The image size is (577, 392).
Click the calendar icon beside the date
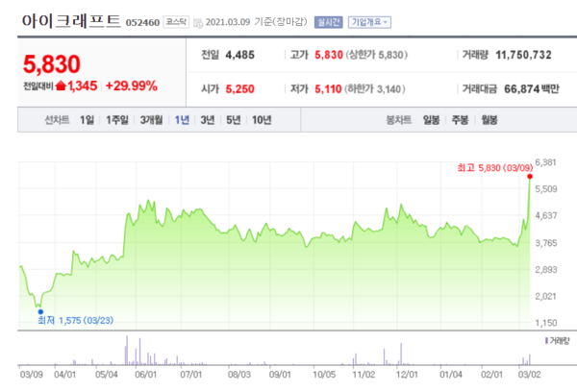[x=198, y=23]
